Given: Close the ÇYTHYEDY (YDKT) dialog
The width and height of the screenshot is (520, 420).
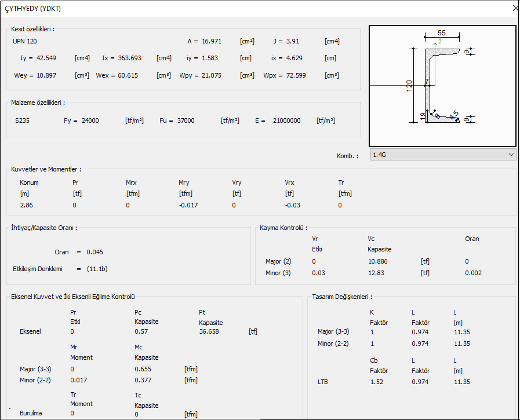Looking at the screenshot, I should [x=514, y=9].
